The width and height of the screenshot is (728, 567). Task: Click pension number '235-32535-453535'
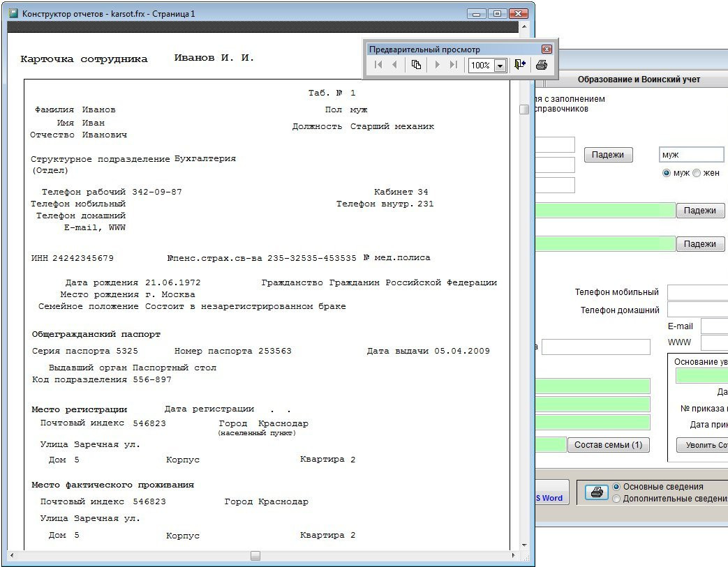(x=312, y=258)
